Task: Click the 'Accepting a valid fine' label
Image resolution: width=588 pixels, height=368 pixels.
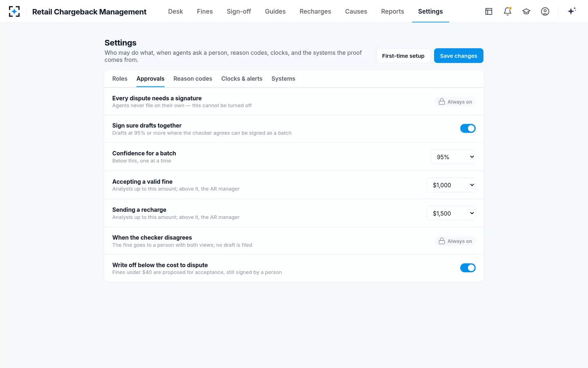Action: click(x=143, y=182)
